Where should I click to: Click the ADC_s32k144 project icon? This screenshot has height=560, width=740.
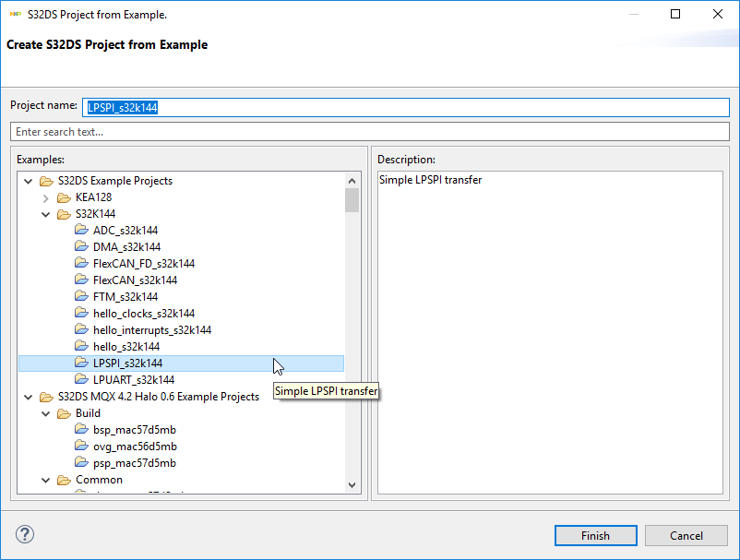81,230
